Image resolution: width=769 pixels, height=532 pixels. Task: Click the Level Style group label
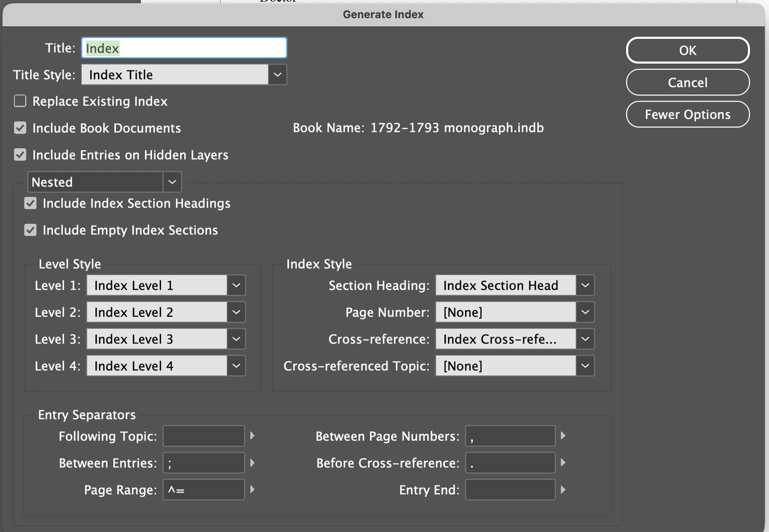point(70,264)
